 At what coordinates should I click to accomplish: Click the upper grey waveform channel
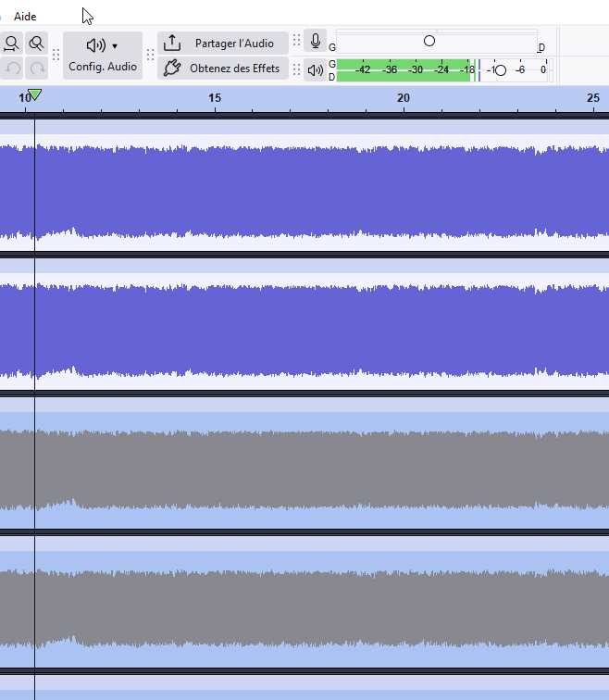304,470
